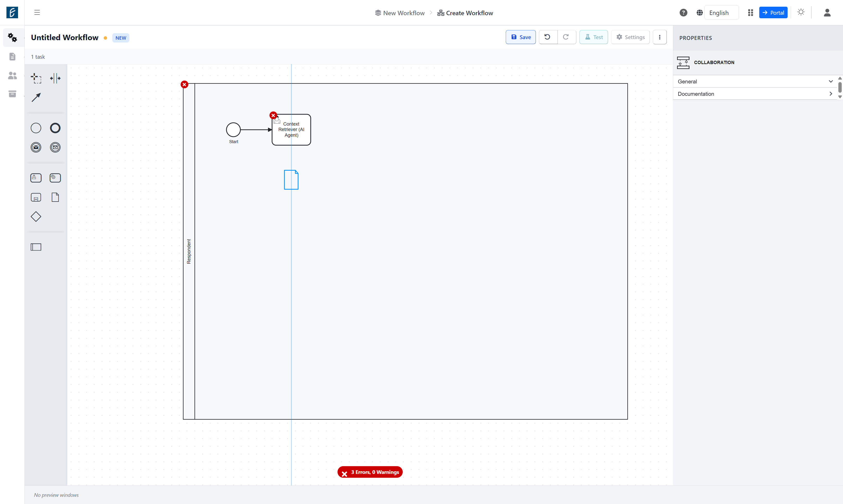Toggle the hamburger navigation menu
The width and height of the screenshot is (843, 504).
coord(37,13)
